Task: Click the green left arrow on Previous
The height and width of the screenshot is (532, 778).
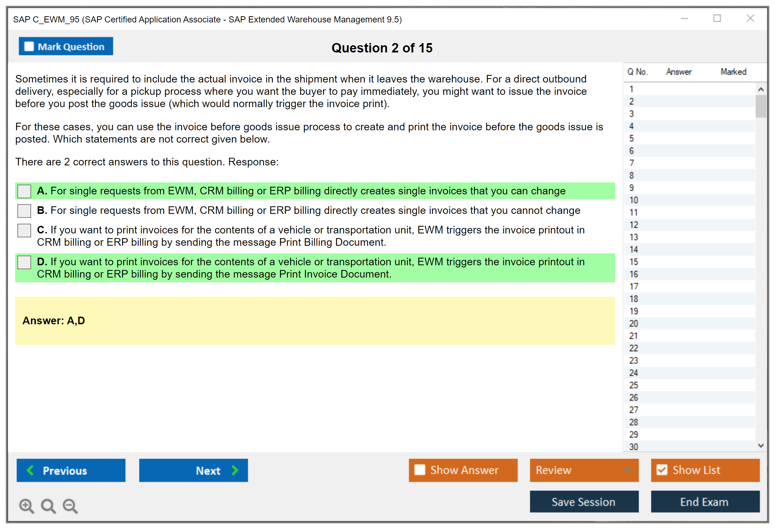Action: pyautogui.click(x=30, y=470)
